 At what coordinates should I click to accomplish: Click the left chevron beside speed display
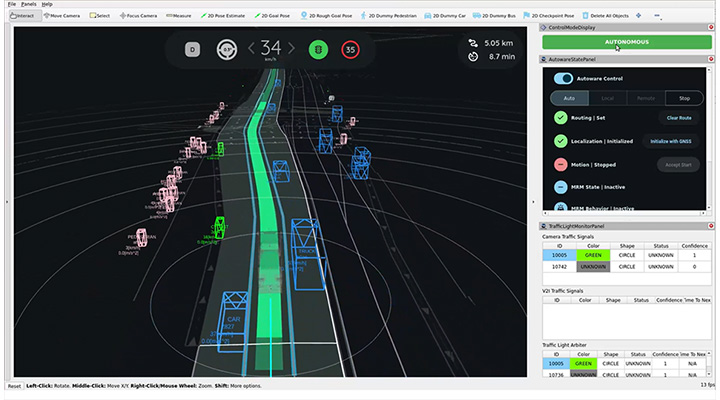coord(251,48)
